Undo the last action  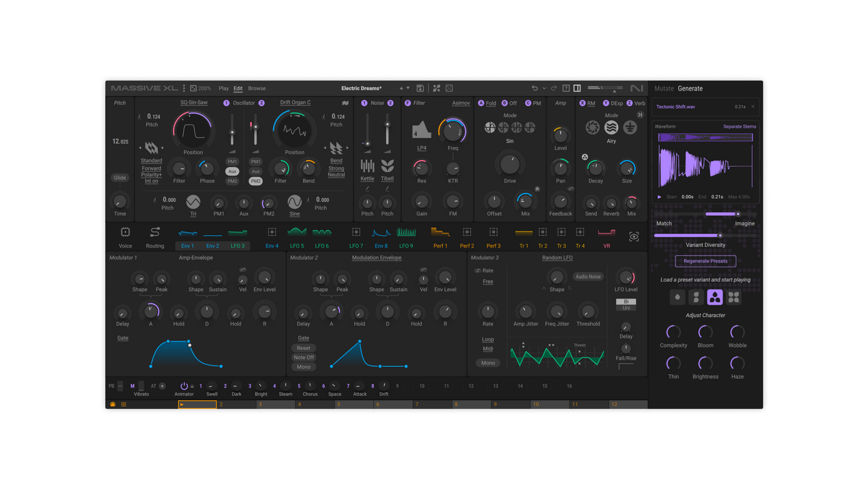point(534,88)
